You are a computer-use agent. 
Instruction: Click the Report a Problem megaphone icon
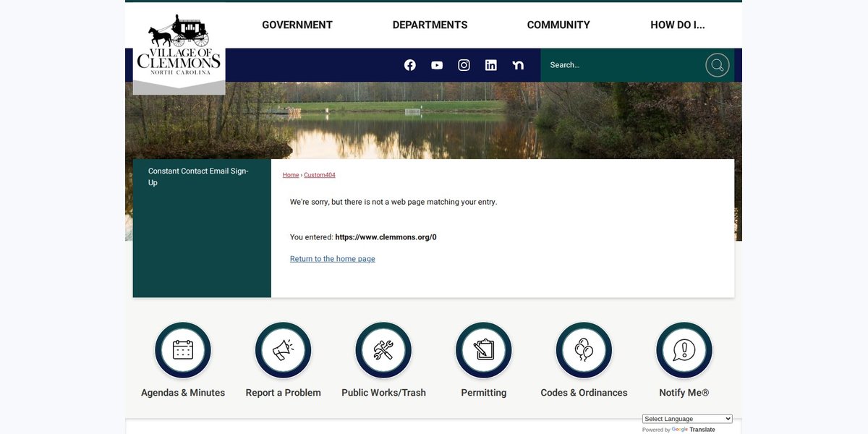284,351
